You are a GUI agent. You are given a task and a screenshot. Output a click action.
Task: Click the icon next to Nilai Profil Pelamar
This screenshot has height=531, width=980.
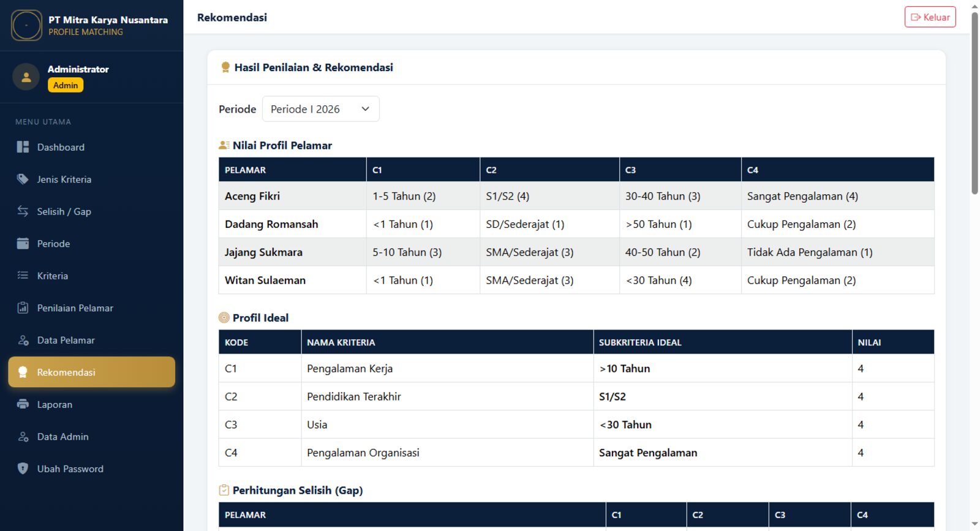click(x=224, y=145)
